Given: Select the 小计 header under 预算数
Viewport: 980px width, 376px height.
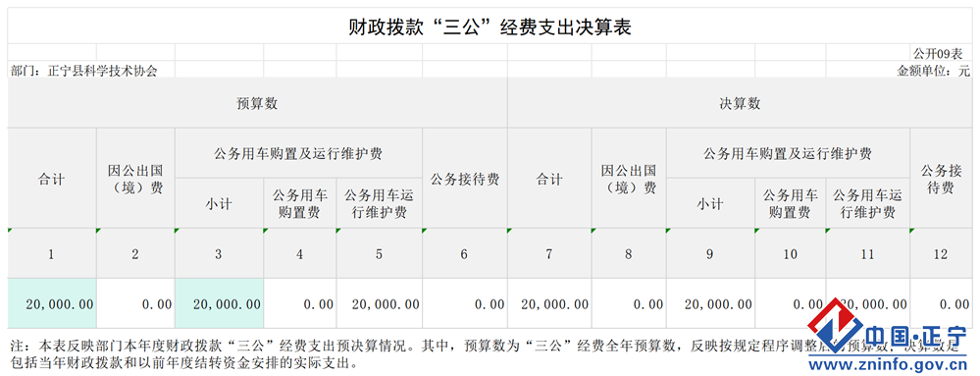Looking at the screenshot, I should (219, 204).
